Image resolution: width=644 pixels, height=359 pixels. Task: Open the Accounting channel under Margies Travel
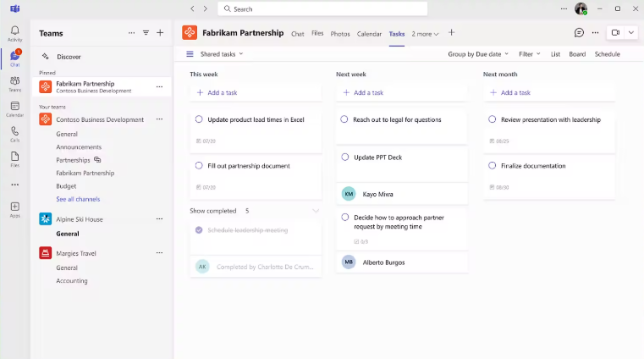pyautogui.click(x=71, y=280)
